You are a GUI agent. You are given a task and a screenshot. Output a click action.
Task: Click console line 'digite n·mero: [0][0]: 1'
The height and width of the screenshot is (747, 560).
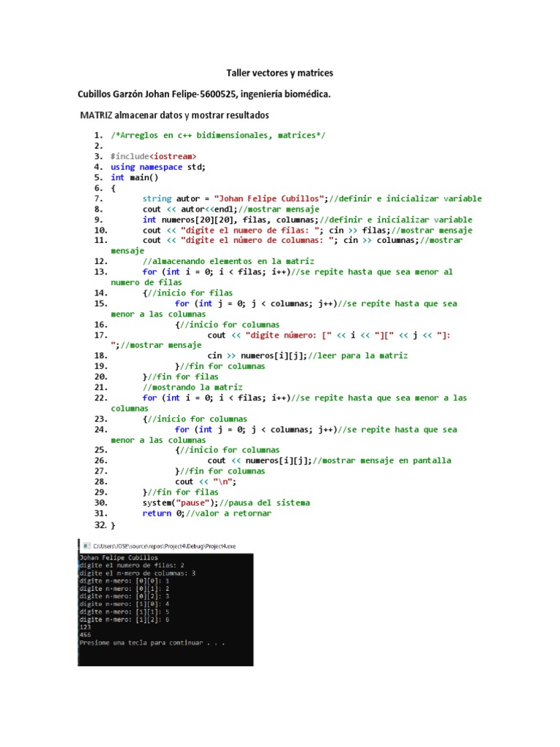click(124, 581)
